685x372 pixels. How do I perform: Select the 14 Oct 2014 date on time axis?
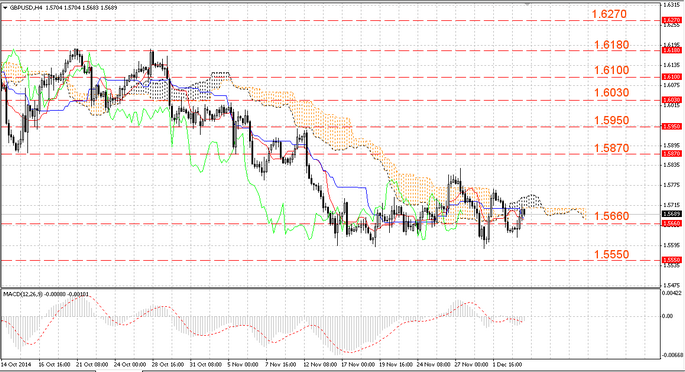pos(16,364)
